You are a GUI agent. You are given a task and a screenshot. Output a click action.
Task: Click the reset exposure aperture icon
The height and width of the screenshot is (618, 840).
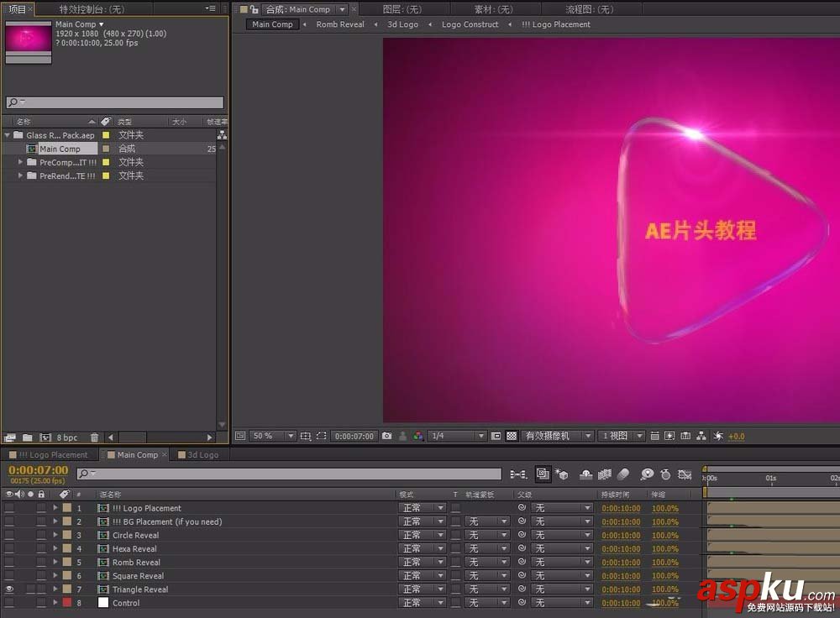pyautogui.click(x=718, y=436)
